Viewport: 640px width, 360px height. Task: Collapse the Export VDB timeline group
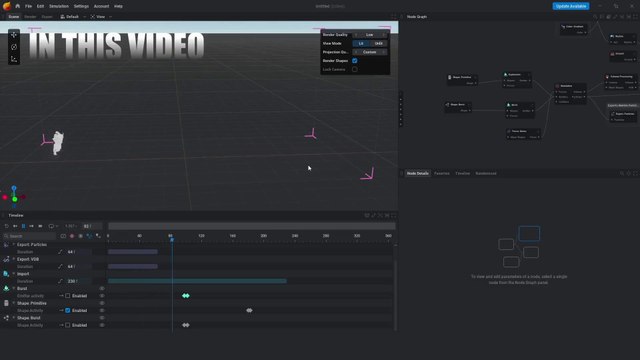point(13,259)
